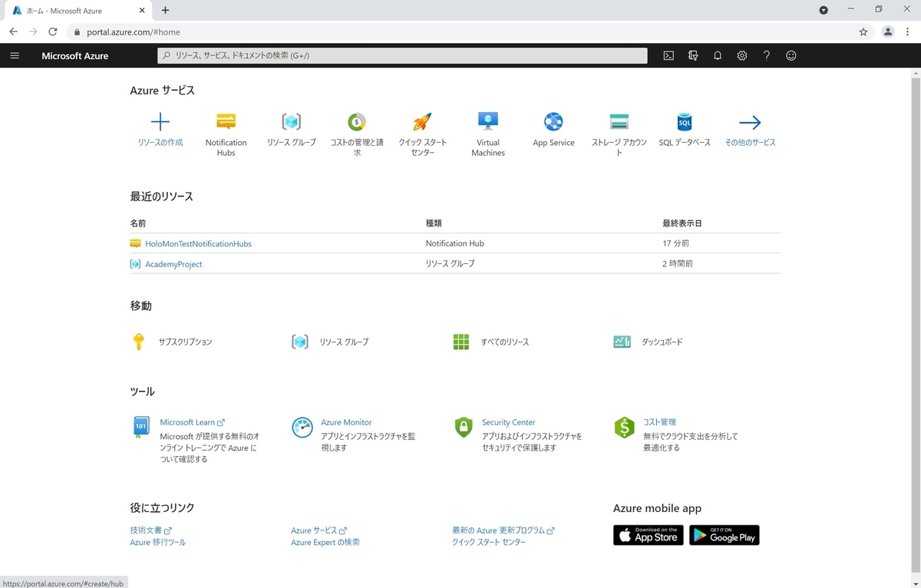Click the Azure Monitor gauge icon
This screenshot has height=588, width=921.
click(x=302, y=428)
